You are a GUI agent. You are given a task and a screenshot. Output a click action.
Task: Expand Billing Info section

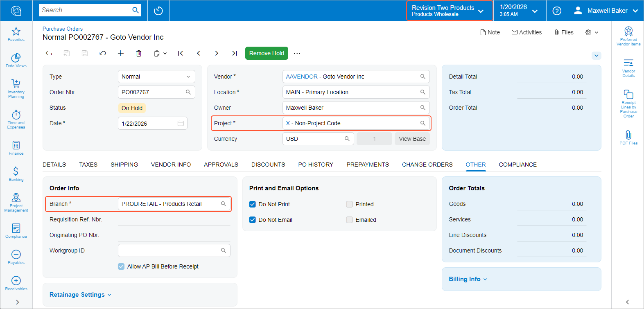(x=468, y=279)
